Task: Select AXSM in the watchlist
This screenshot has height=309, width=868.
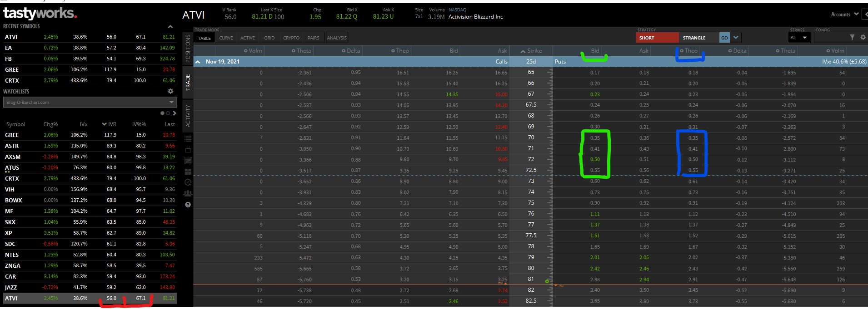Action: (x=90, y=157)
